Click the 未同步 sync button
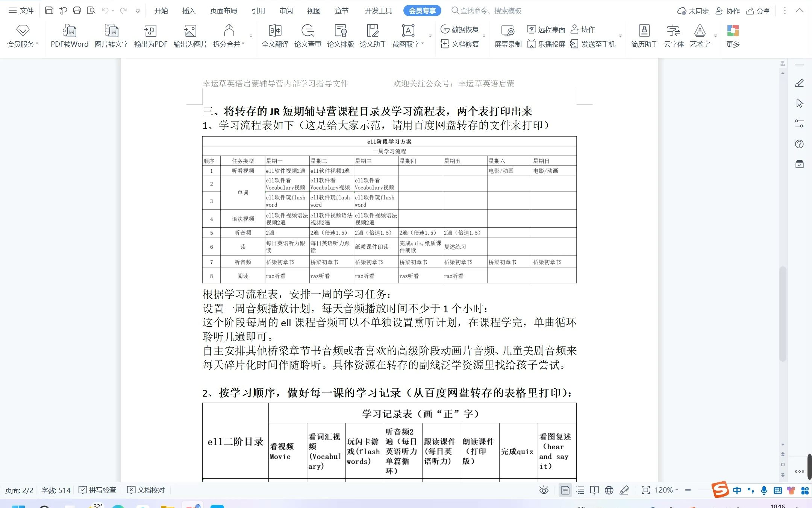 click(x=693, y=11)
